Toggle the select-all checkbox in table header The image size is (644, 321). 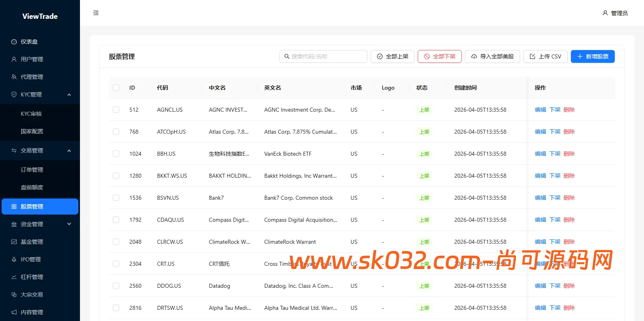[x=116, y=88]
